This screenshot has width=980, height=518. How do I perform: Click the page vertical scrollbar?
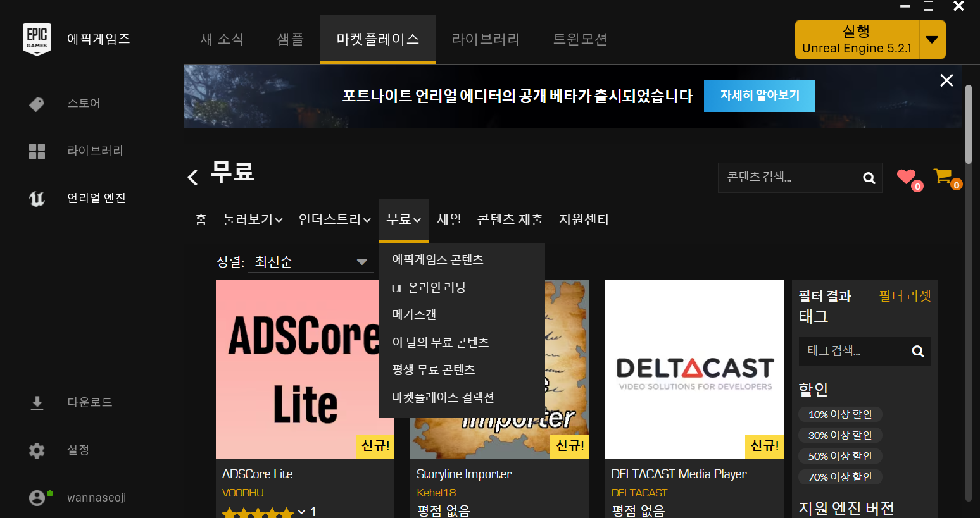(x=968, y=123)
